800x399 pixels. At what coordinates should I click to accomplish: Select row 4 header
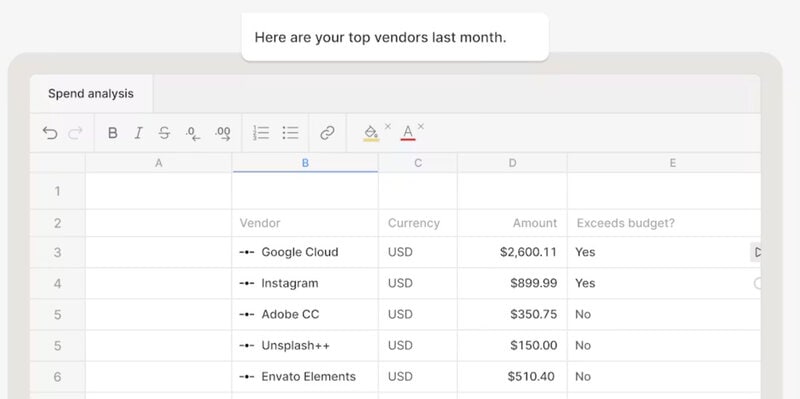pos(58,283)
